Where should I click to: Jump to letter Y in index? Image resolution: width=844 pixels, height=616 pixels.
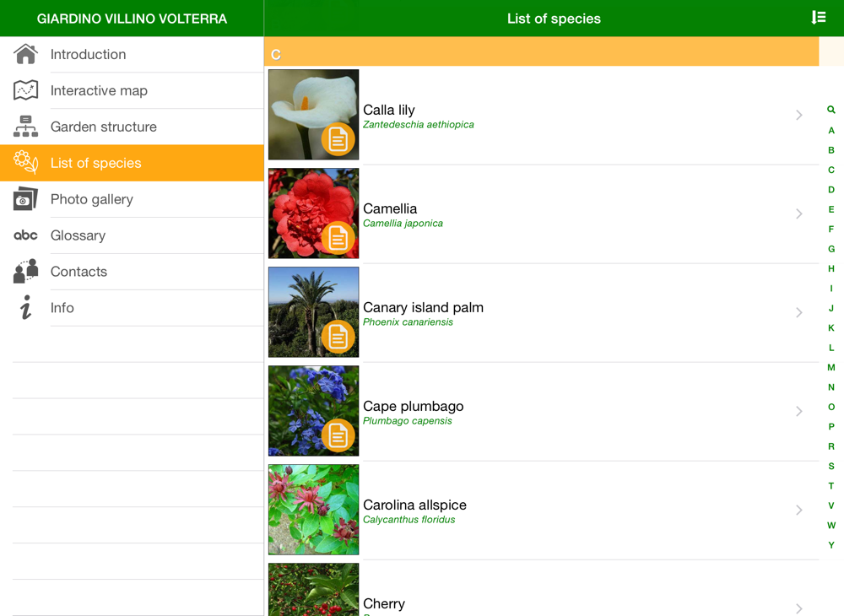831,545
